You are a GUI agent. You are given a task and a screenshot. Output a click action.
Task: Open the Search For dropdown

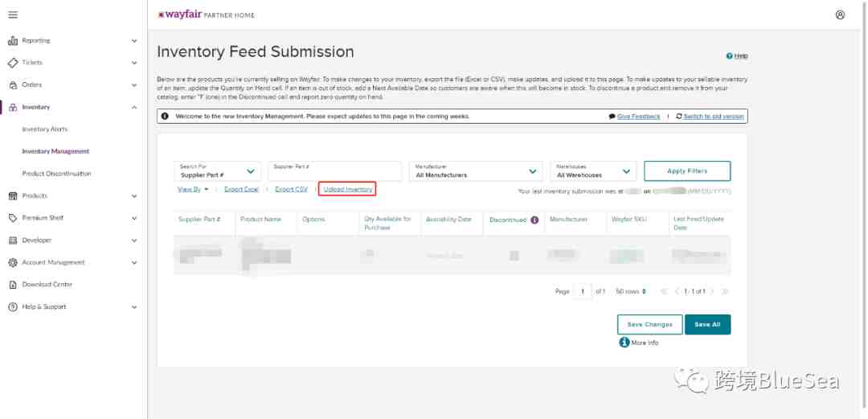pos(218,171)
